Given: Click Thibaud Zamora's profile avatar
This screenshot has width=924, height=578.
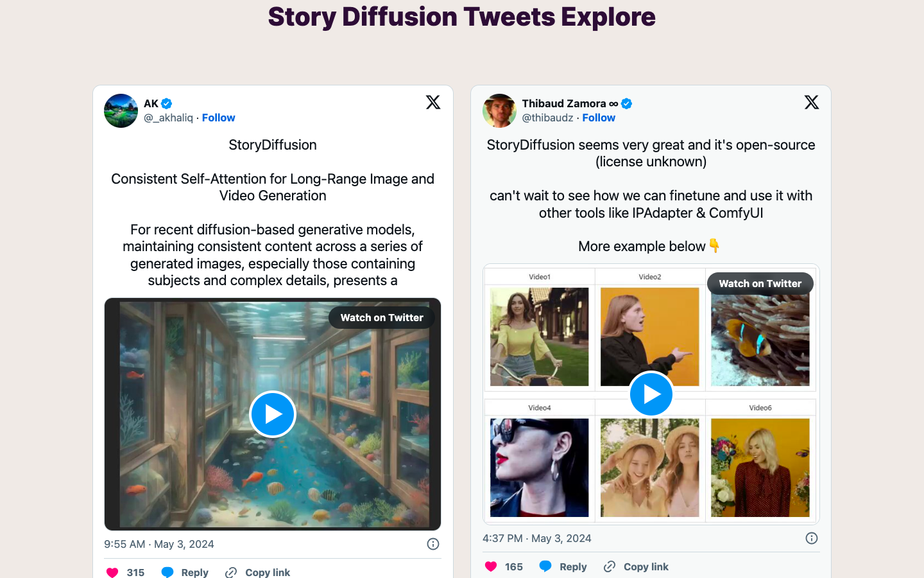Looking at the screenshot, I should click(x=499, y=110).
